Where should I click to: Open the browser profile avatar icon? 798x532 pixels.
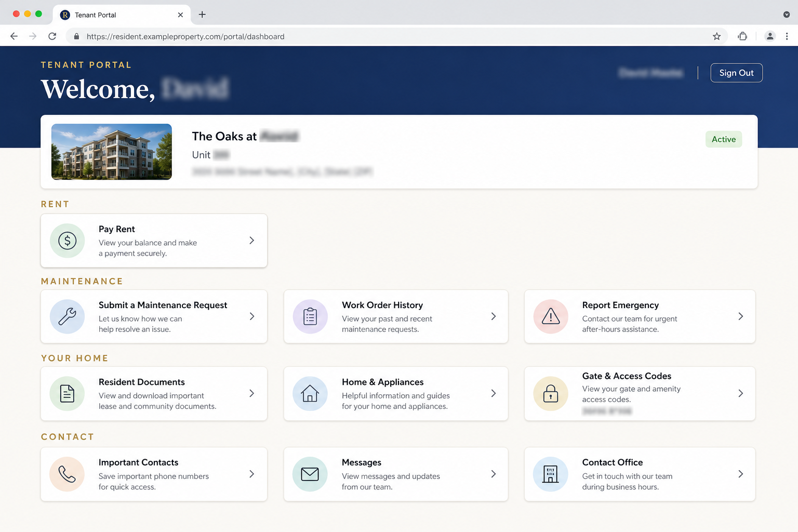770,36
